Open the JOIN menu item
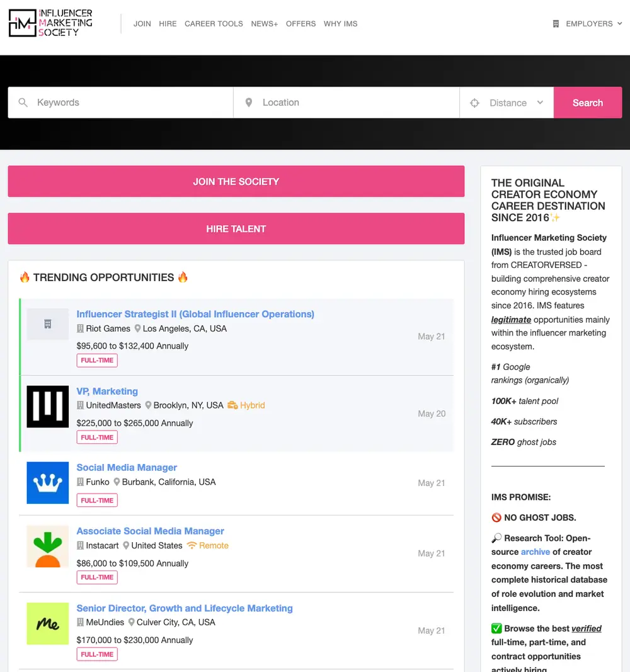Viewport: 630px width, 672px height. (x=142, y=23)
